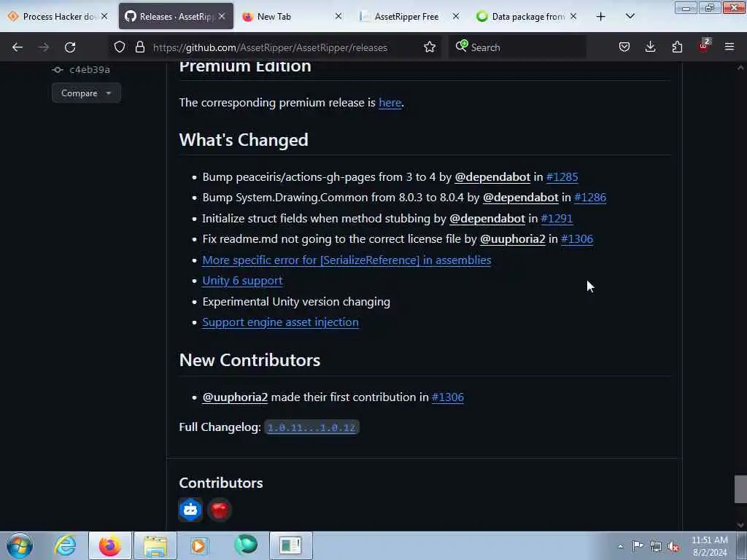Close the AssetRipper Free tab
The width and height of the screenshot is (747, 560).
point(456,16)
